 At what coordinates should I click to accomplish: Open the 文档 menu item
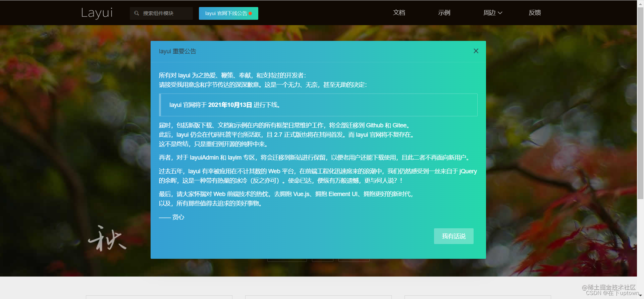pyautogui.click(x=399, y=13)
